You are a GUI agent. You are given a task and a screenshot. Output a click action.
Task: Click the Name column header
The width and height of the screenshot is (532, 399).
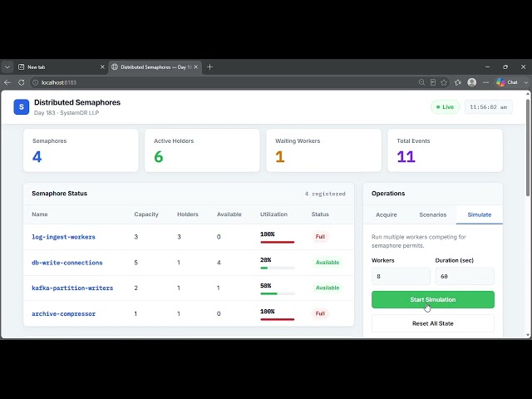click(40, 214)
